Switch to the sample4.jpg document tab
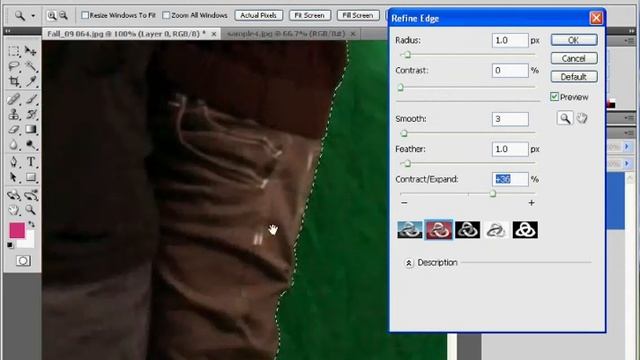 (286, 34)
